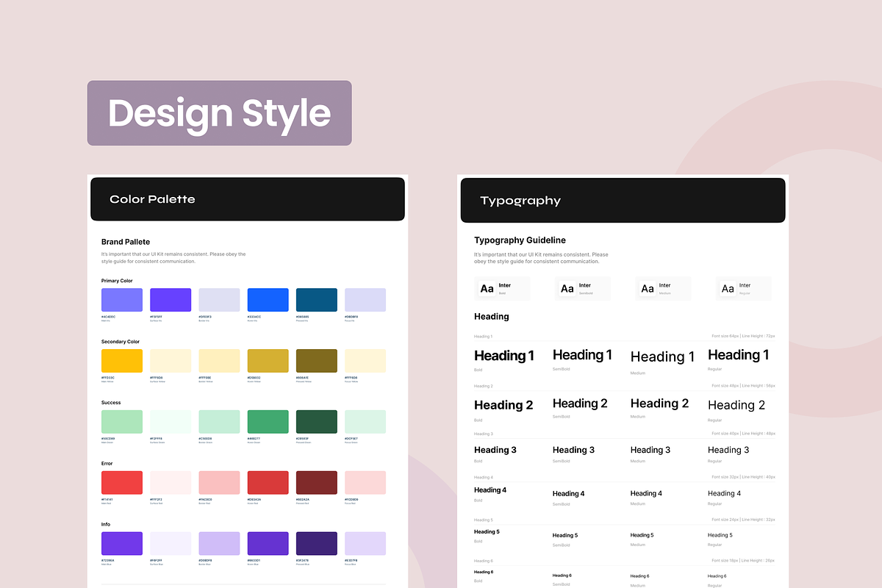Select the Focus Yellow swatch in Secondary Color
Screen dimensions: 882x588
365,361
